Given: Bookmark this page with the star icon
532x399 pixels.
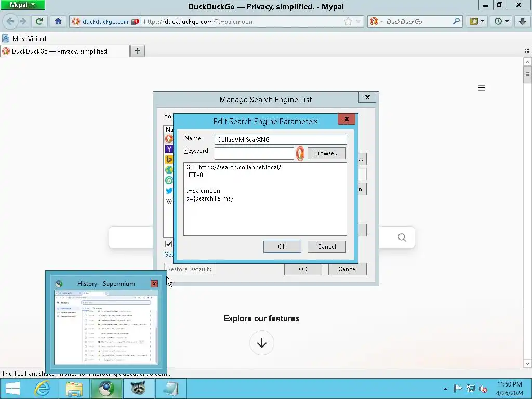Looking at the screenshot, I should point(348,22).
